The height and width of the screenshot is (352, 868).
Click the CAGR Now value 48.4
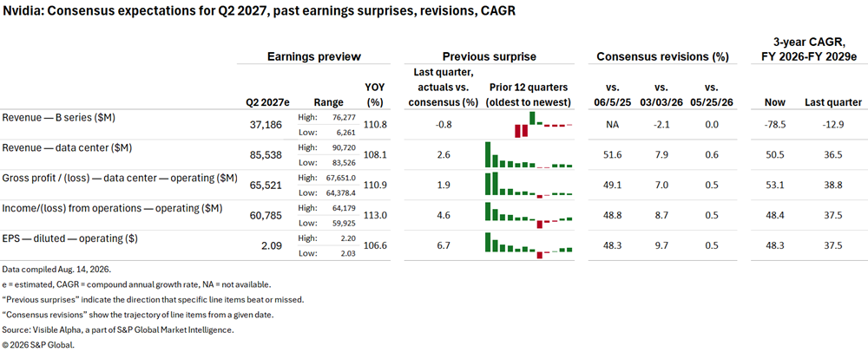pos(773,216)
